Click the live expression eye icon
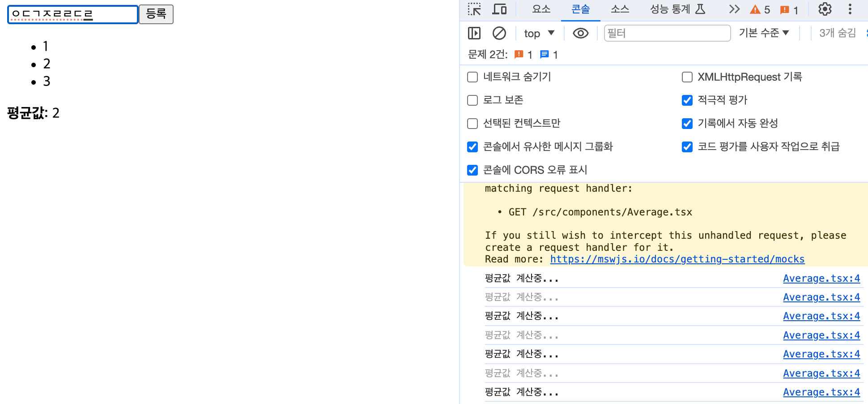The height and width of the screenshot is (404, 868). (x=580, y=33)
